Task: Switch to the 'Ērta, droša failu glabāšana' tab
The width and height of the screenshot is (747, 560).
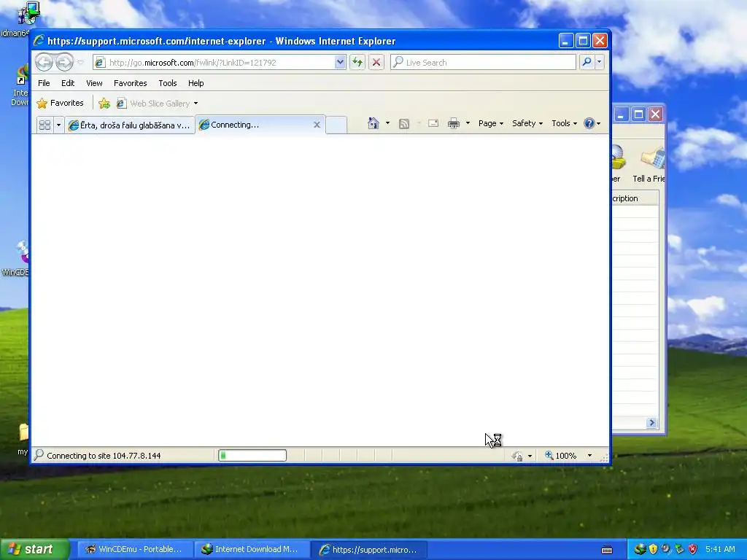Action: [x=130, y=125]
